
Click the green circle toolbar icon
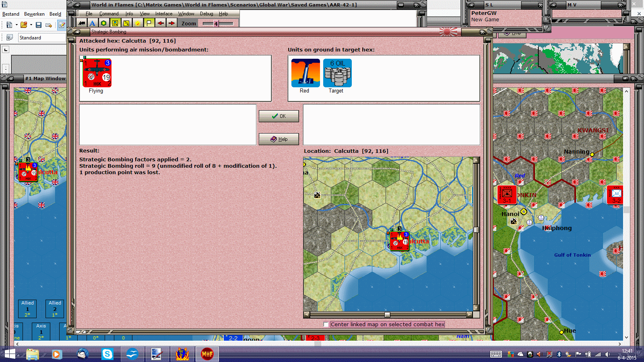click(x=103, y=23)
